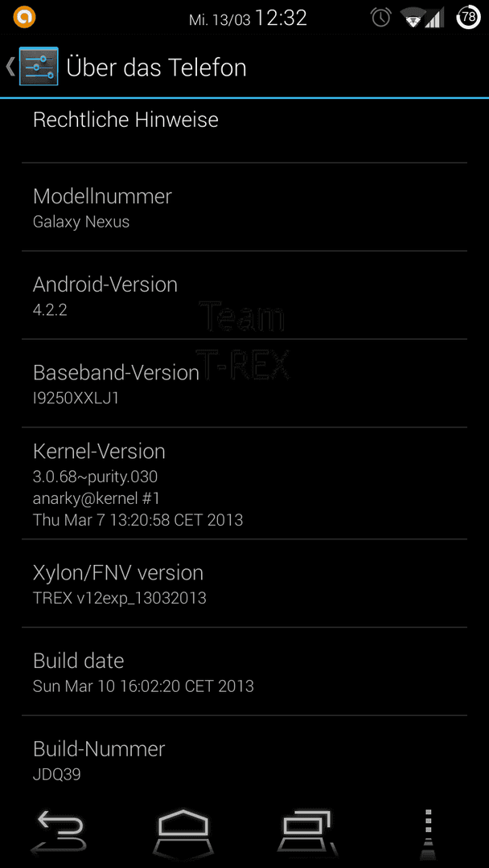Tap the Build date entry
This screenshot has width=489, height=868.
[244, 671]
